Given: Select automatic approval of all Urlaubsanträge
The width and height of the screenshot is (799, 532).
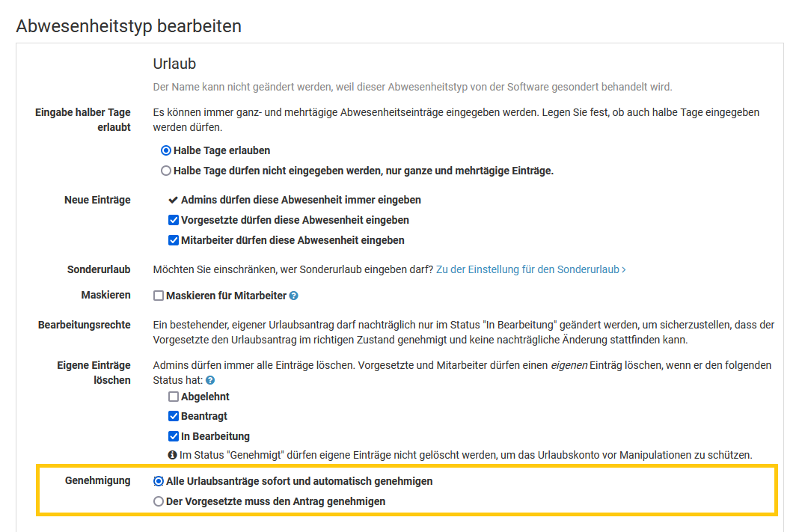Looking at the screenshot, I should (x=159, y=481).
